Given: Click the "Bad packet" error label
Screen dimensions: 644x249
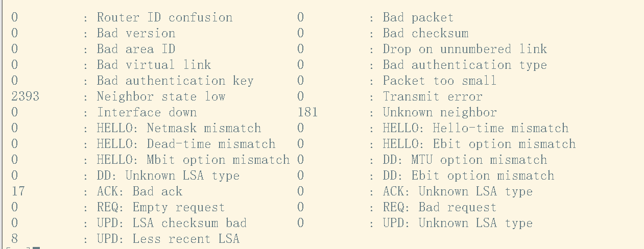Looking at the screenshot, I should tap(418, 17).
